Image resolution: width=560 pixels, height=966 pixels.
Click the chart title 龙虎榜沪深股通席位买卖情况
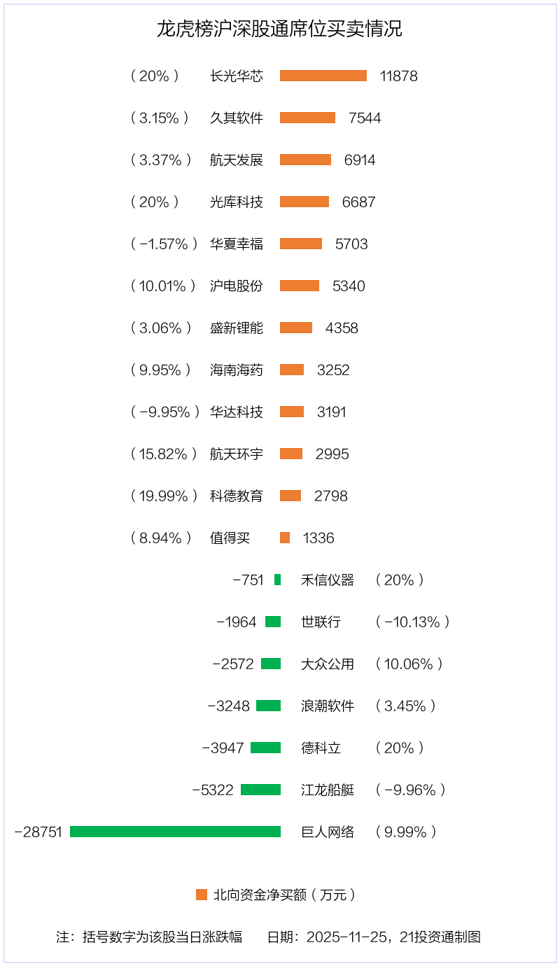[x=279, y=29]
